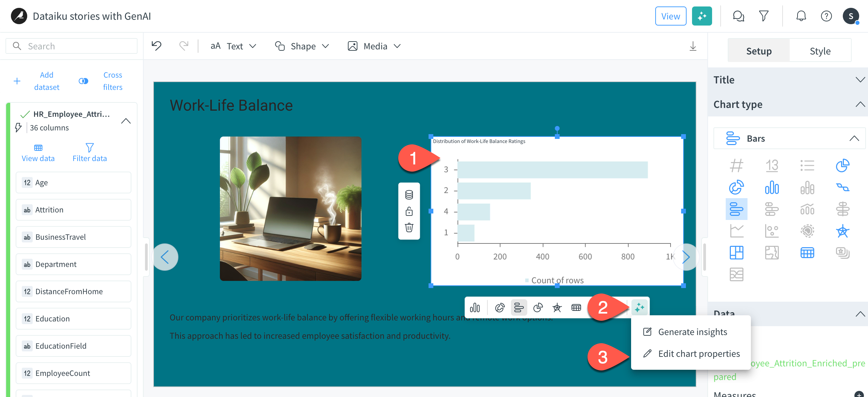Switch to the Style tab
This screenshot has width=868, height=397.
coord(820,50)
